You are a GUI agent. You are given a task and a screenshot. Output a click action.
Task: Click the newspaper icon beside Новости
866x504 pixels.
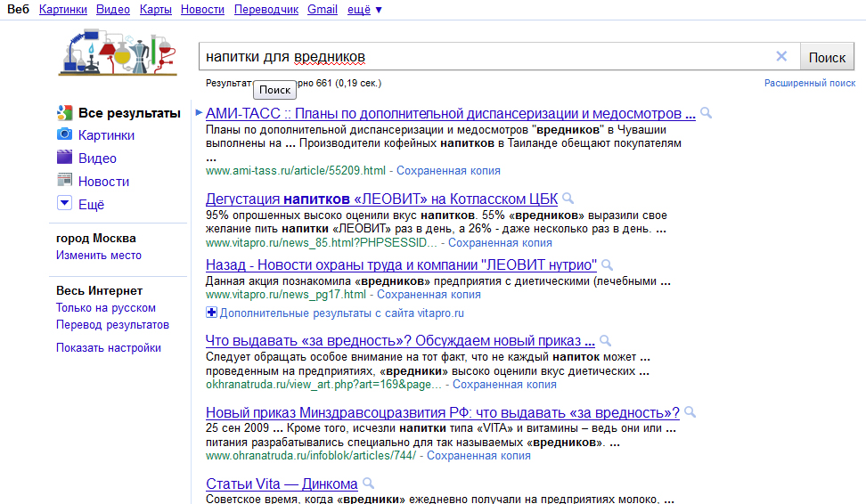[x=65, y=180]
